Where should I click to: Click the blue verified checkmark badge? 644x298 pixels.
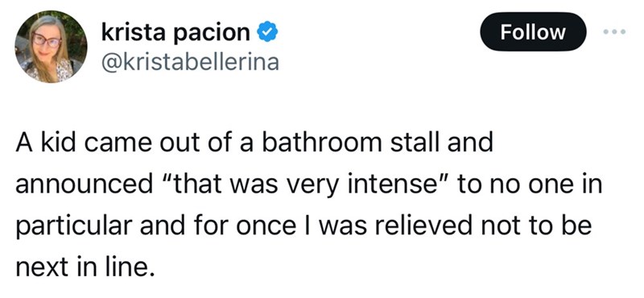pyautogui.click(x=267, y=32)
